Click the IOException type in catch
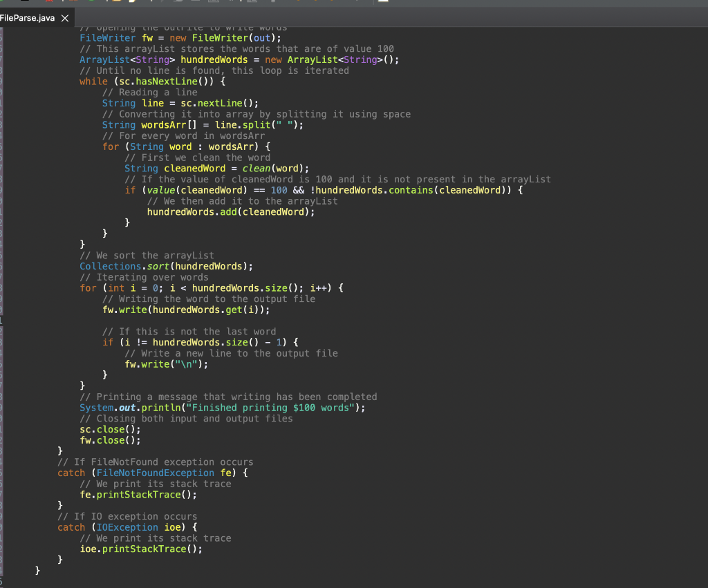The image size is (708, 588). click(x=127, y=527)
